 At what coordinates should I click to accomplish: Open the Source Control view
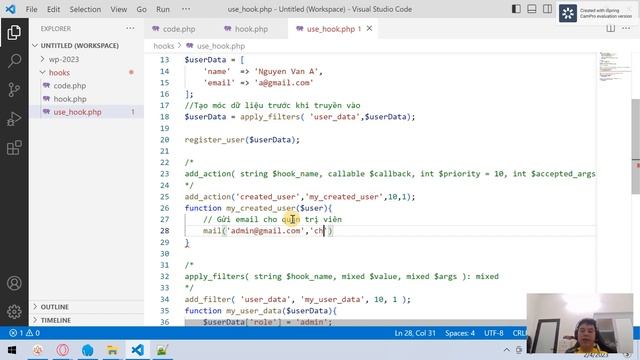pos(14,89)
